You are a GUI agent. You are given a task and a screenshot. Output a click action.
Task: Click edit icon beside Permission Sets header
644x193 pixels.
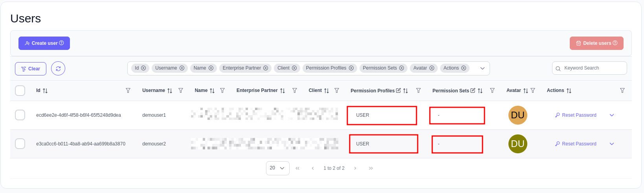[x=473, y=90]
